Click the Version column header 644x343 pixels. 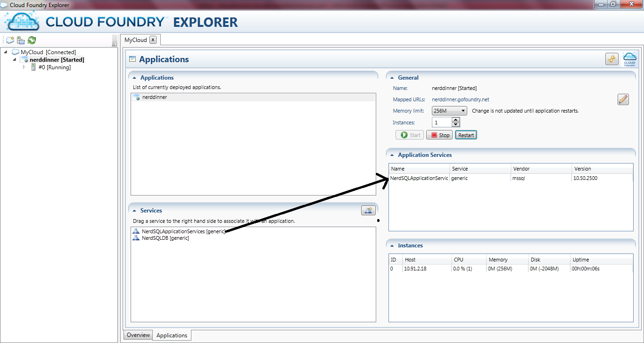pos(602,169)
